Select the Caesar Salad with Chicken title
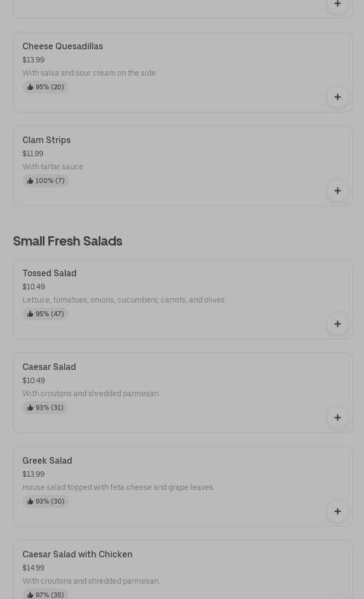Image resolution: width=364 pixels, height=599 pixels. (77, 555)
